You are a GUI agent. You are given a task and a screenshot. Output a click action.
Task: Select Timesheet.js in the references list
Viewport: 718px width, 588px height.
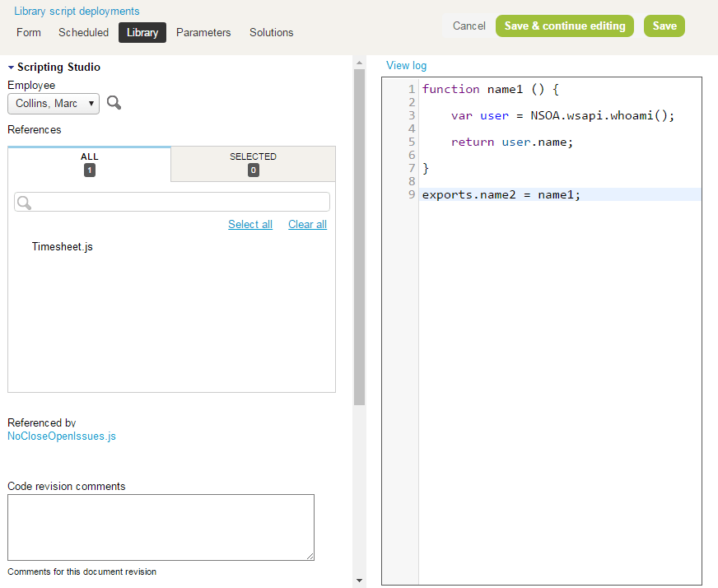(63, 247)
